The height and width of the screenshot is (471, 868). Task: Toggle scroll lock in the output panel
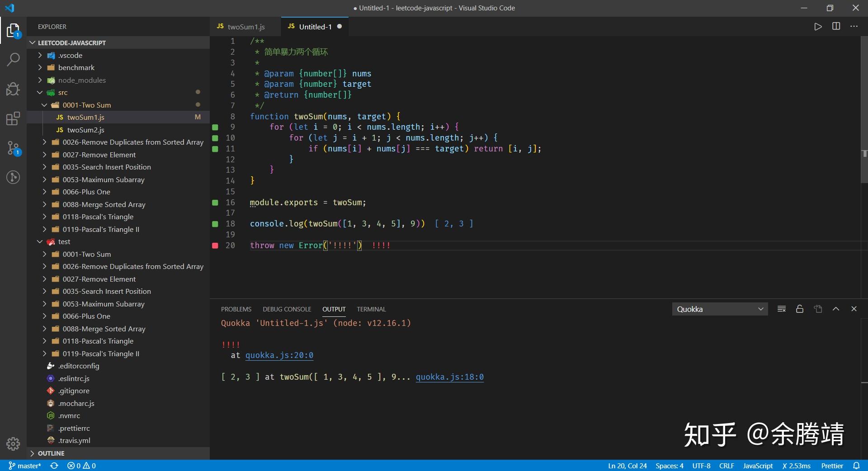click(x=799, y=309)
